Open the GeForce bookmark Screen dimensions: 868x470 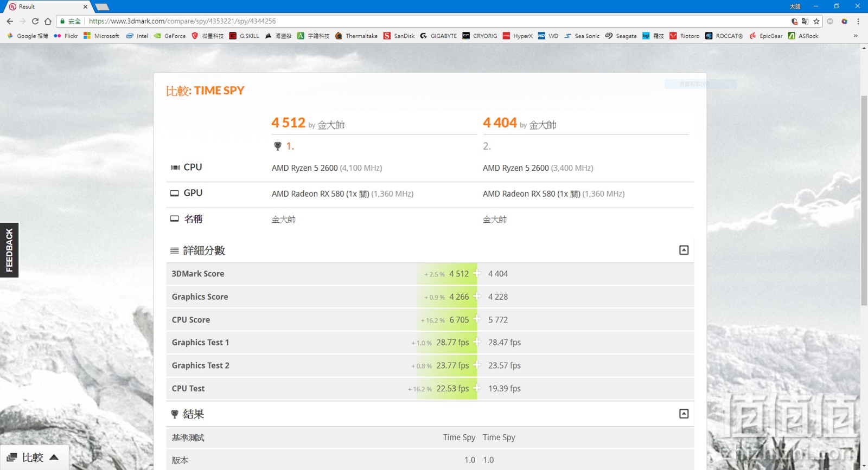point(170,36)
